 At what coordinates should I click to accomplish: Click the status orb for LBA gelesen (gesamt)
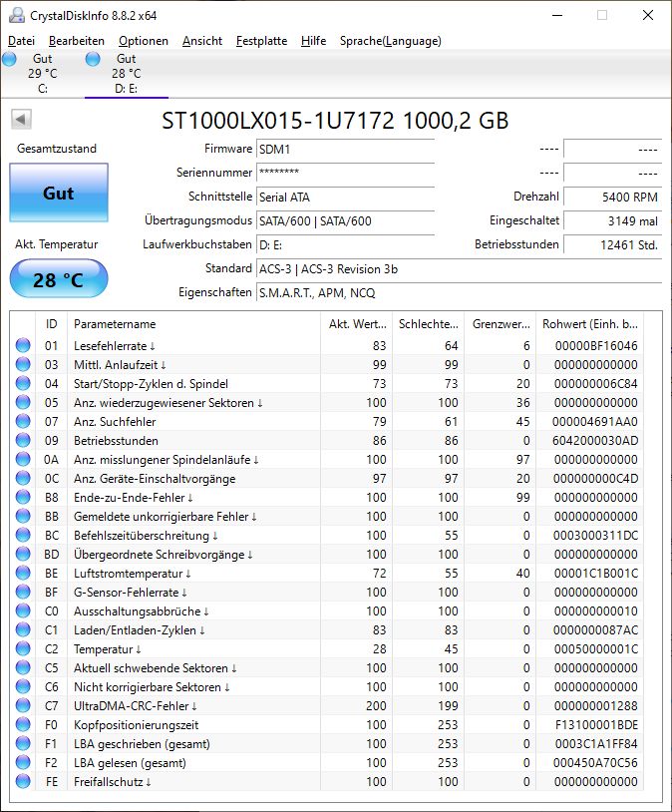[x=23, y=762]
